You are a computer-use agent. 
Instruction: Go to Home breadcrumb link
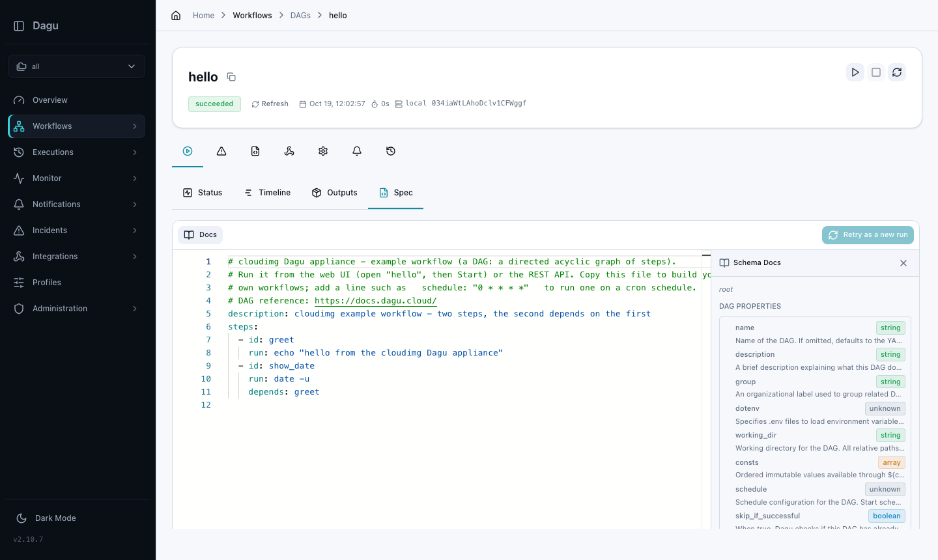click(x=203, y=15)
